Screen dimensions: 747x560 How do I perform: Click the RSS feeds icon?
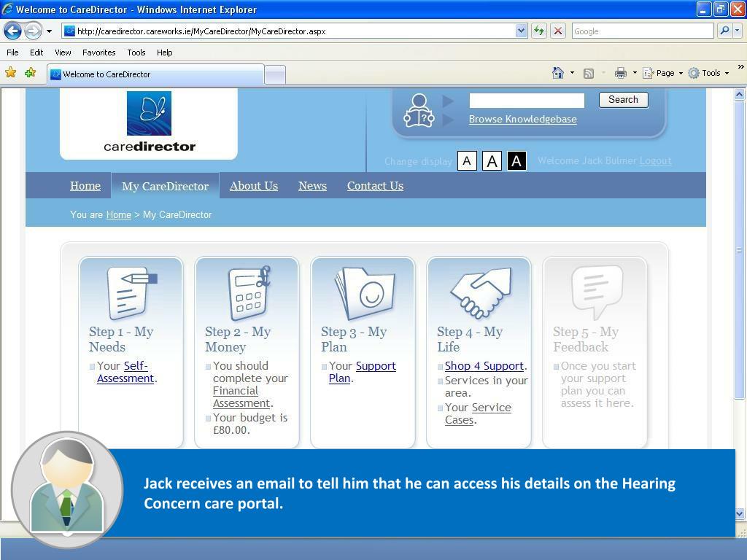[x=589, y=74]
